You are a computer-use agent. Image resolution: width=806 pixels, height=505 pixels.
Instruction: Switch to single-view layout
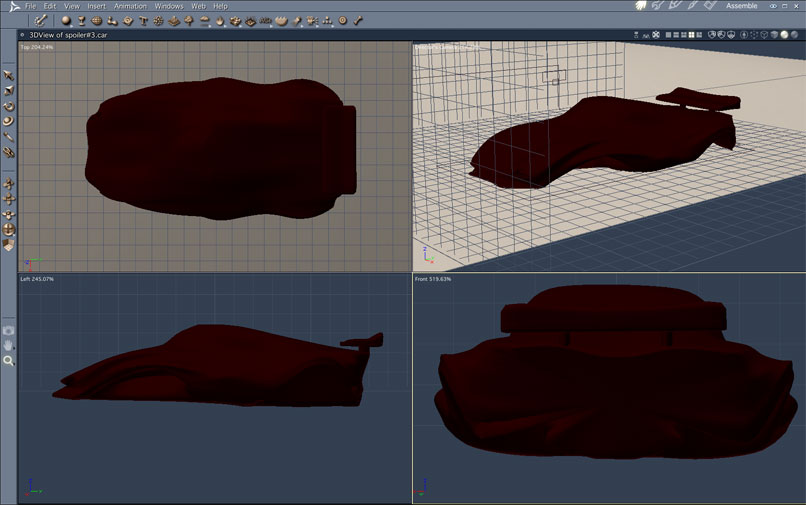pos(668,35)
